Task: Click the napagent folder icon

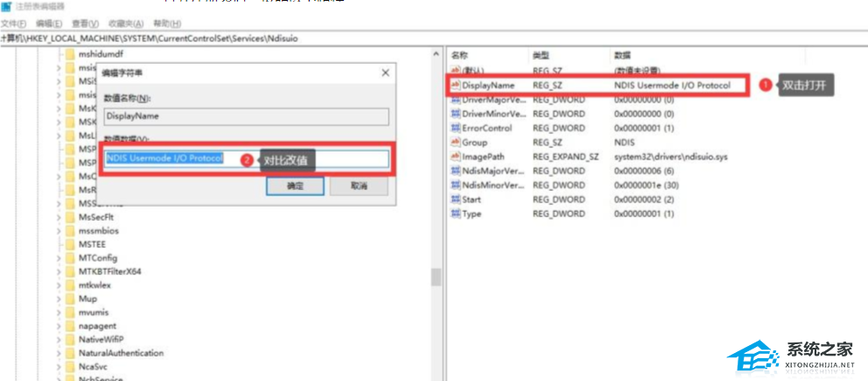Action: 69,326
